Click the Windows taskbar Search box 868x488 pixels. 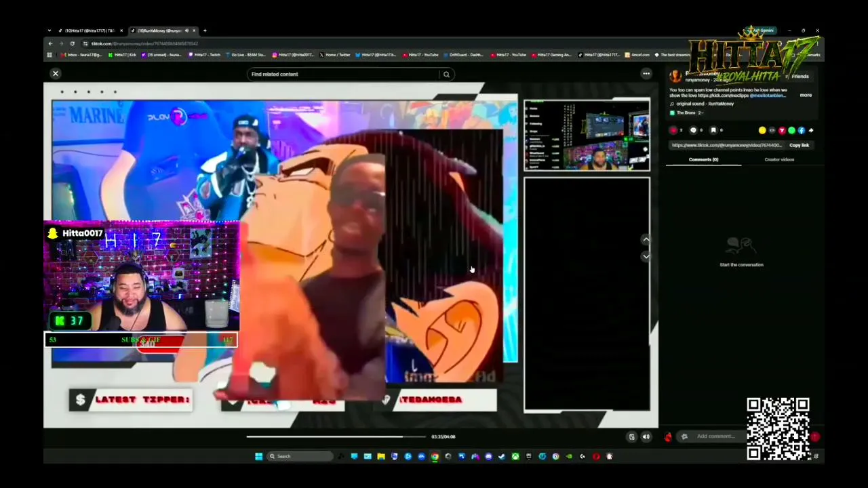point(300,456)
